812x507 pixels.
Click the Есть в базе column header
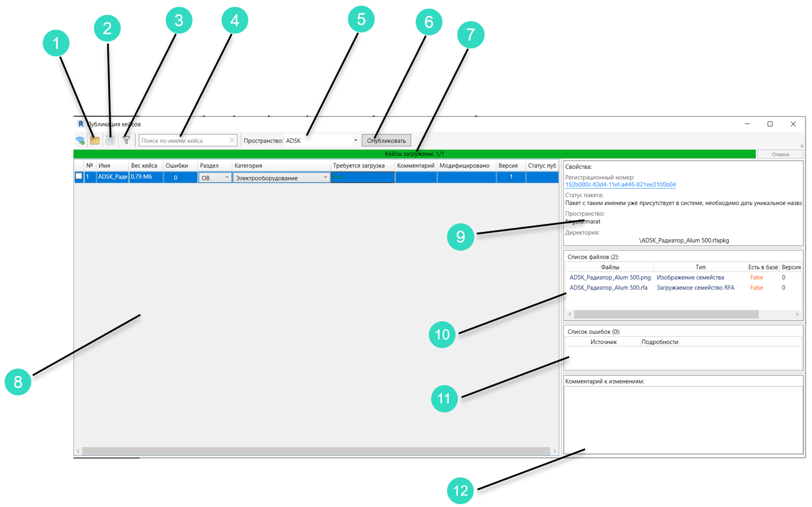coord(763,267)
